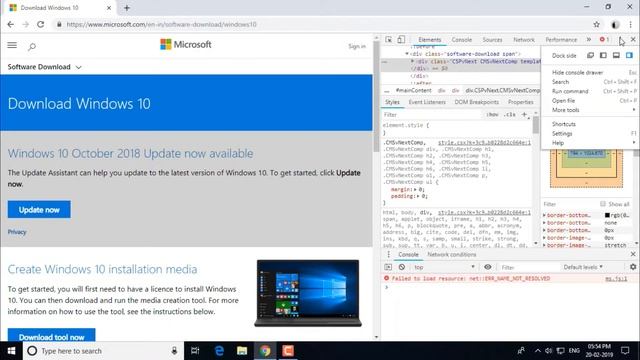Viewport: 640px width, 360px height.
Task: Expand the More tools submenu
Action: [x=593, y=110]
